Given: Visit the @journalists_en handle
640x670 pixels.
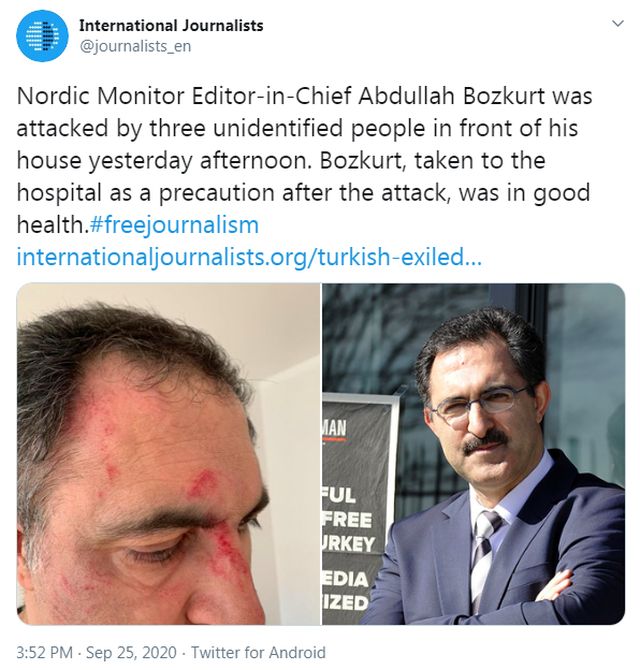Looking at the screenshot, I should click(x=135, y=46).
